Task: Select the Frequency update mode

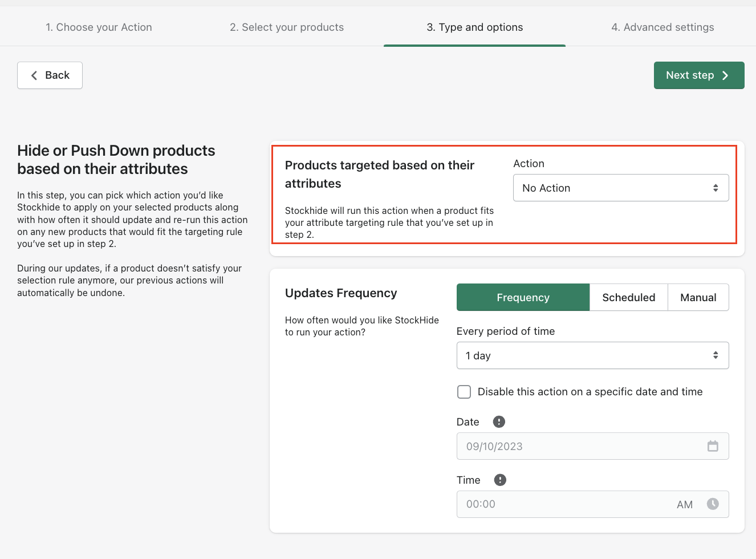Action: click(x=523, y=297)
